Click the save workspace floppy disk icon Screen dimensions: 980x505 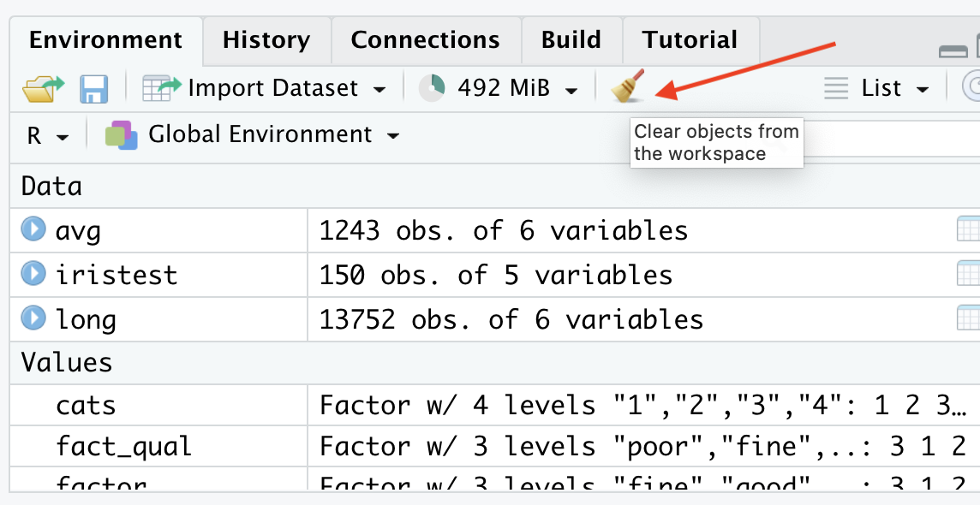tap(93, 88)
